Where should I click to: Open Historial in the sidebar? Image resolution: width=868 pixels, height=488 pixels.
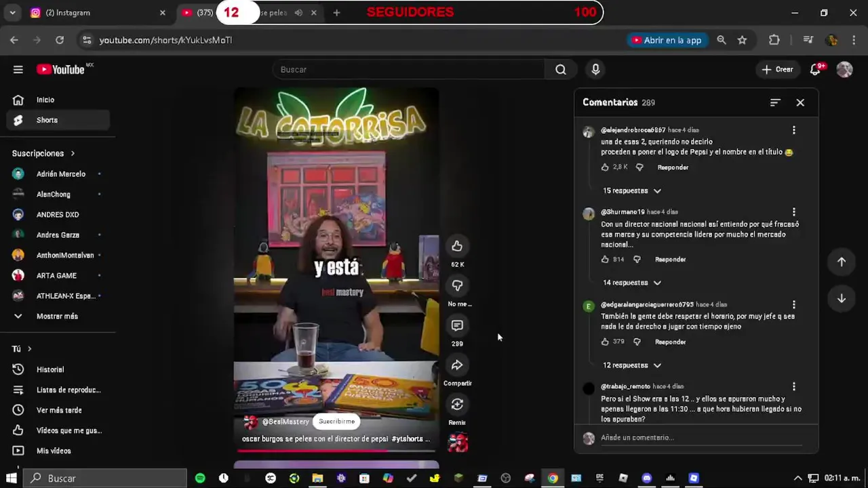click(x=57, y=369)
